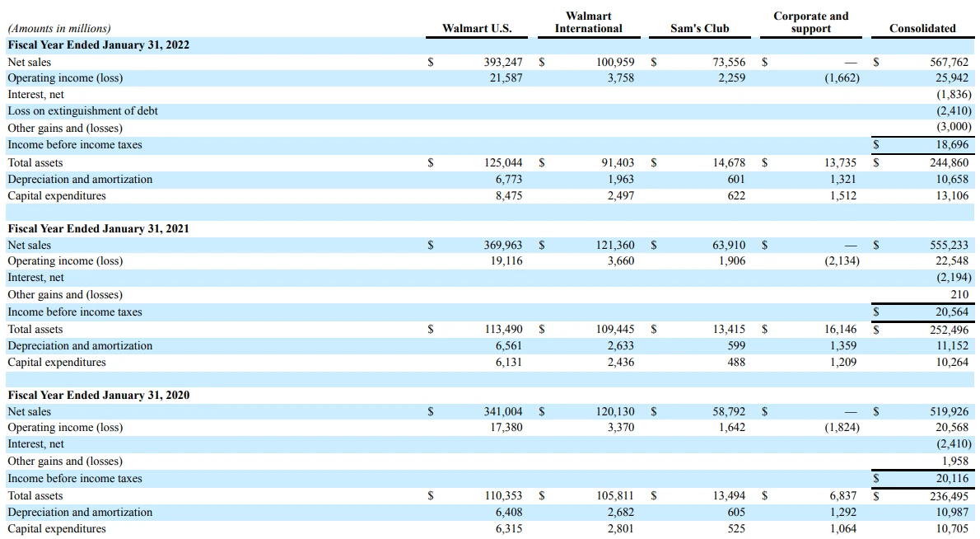Viewport: 980px width, 539px height.
Task: Select operating income value 3,758
Action: point(621,78)
